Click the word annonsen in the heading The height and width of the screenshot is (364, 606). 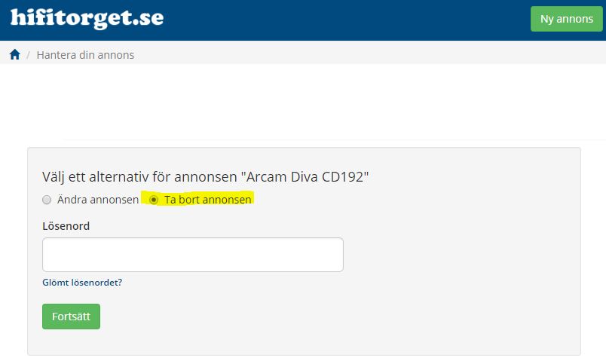pos(206,177)
